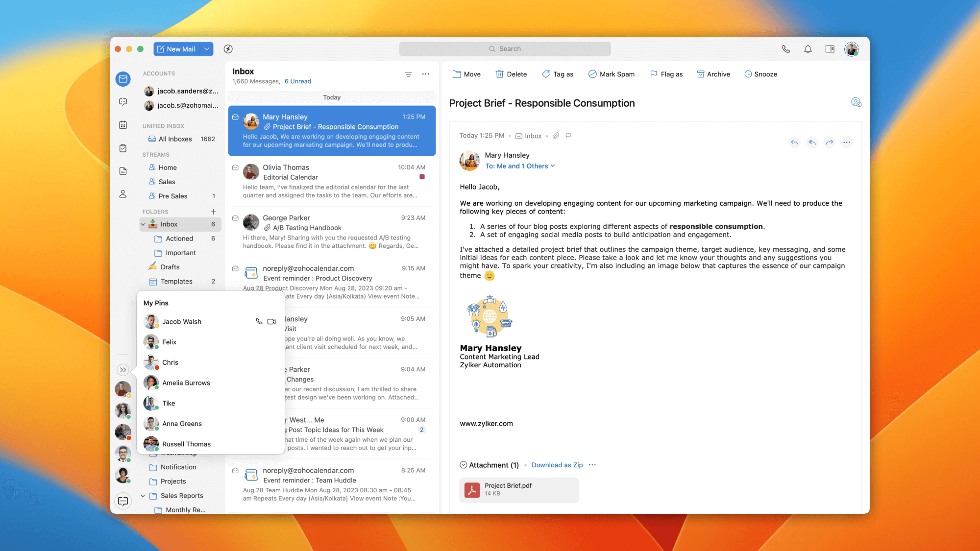Image resolution: width=980 pixels, height=551 pixels.
Task: Add a new folder with plus icon
Action: (x=213, y=212)
